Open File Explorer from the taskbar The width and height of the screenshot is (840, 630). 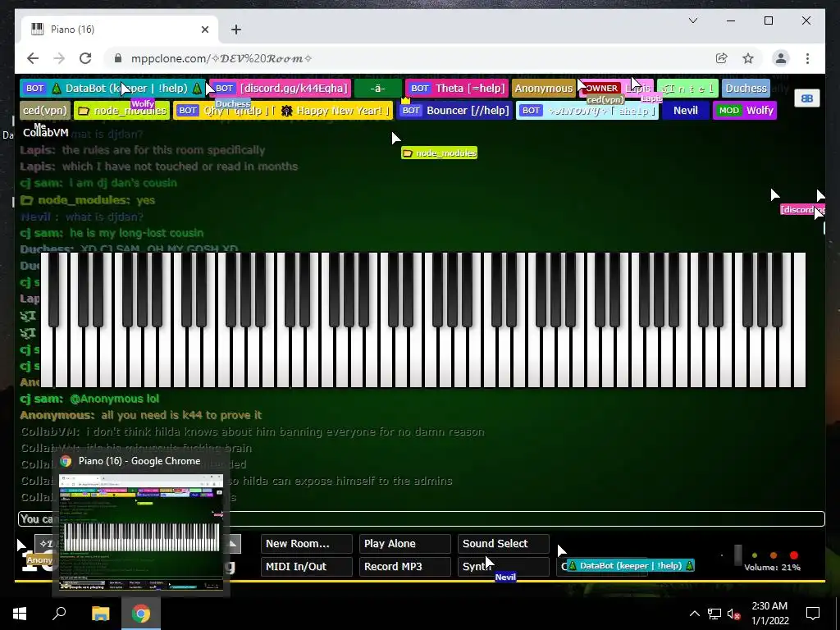(x=100, y=614)
